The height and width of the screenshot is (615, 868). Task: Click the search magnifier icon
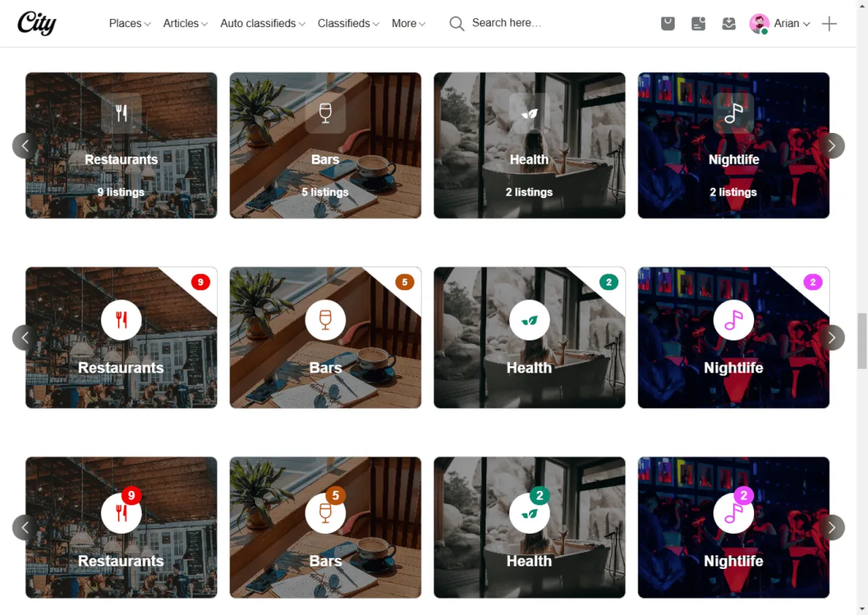click(x=456, y=24)
